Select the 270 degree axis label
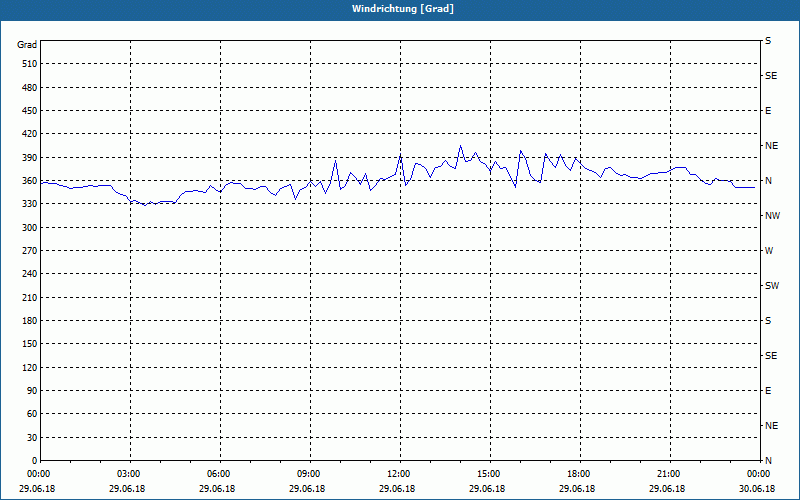The width and height of the screenshot is (800, 500). [30, 251]
